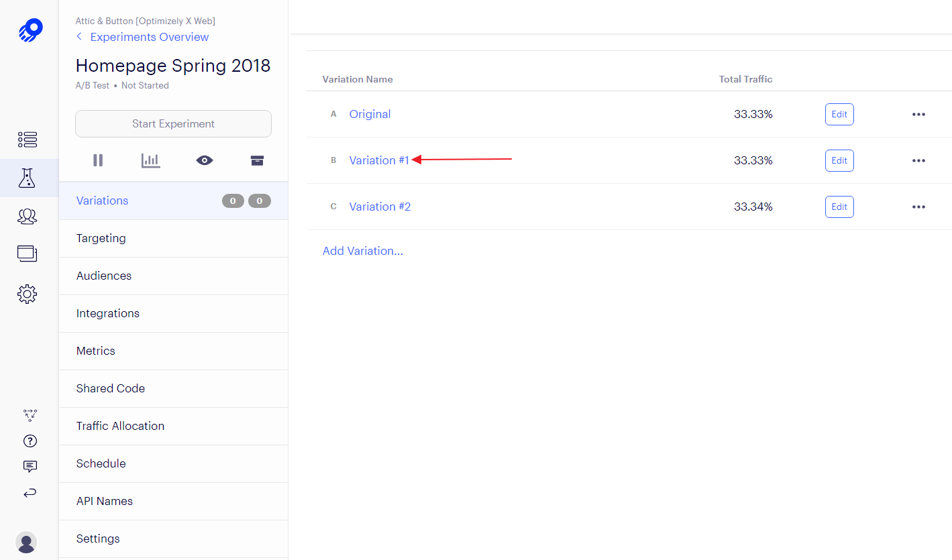This screenshot has width=952, height=560.
Task: Open the Pages window icon
Action: tap(28, 254)
